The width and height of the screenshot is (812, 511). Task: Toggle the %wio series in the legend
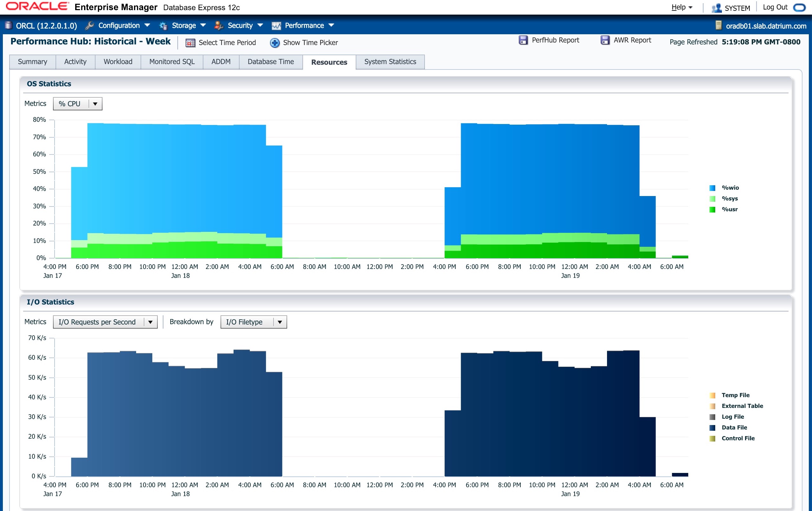point(723,188)
